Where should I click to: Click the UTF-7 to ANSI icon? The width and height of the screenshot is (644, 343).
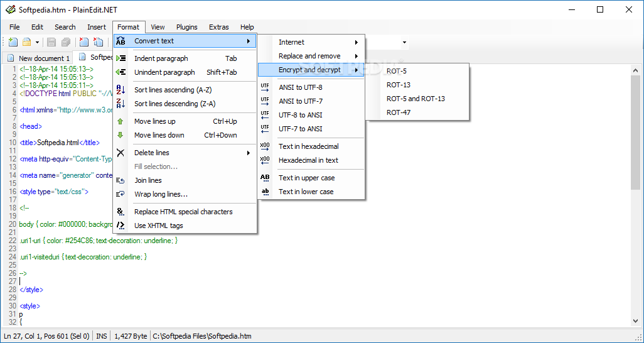click(x=265, y=129)
